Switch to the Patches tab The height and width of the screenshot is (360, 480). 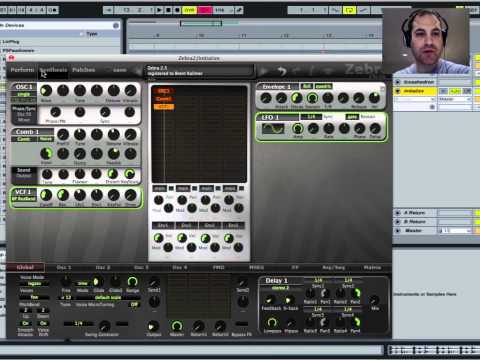coord(84,70)
